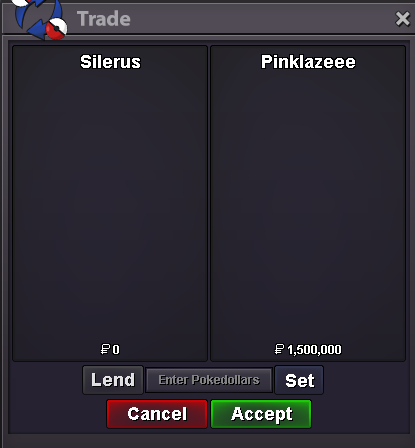This screenshot has width=415, height=448.
Task: Click the empty title bar area
Action: (x=260, y=19)
